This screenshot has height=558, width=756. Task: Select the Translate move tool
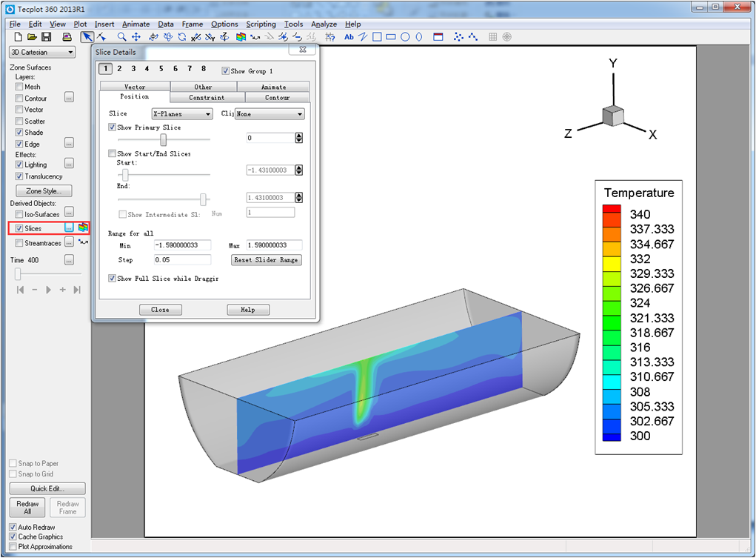[136, 37]
